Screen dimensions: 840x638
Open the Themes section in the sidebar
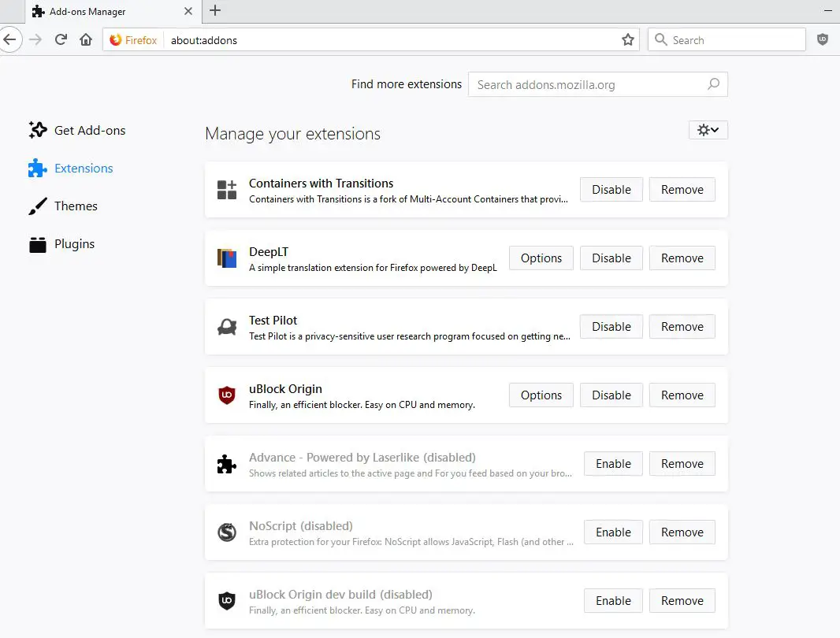pos(76,206)
